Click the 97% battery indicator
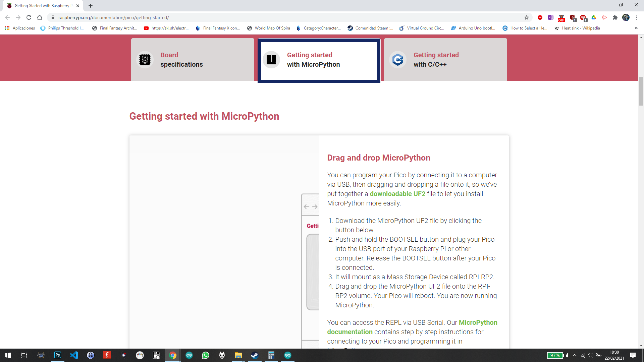 (555, 355)
